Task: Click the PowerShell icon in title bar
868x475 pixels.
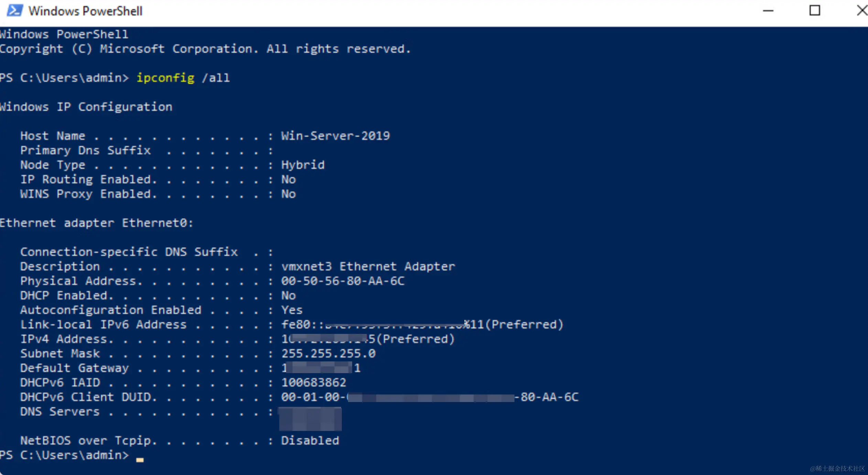Action: coord(15,11)
